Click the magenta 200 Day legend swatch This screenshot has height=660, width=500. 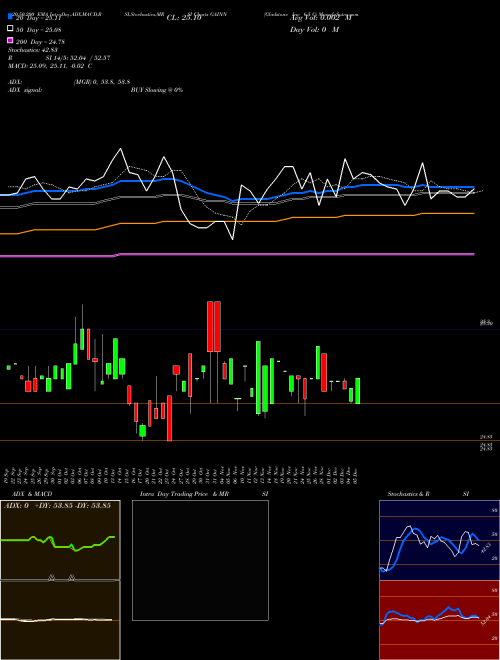point(10,40)
